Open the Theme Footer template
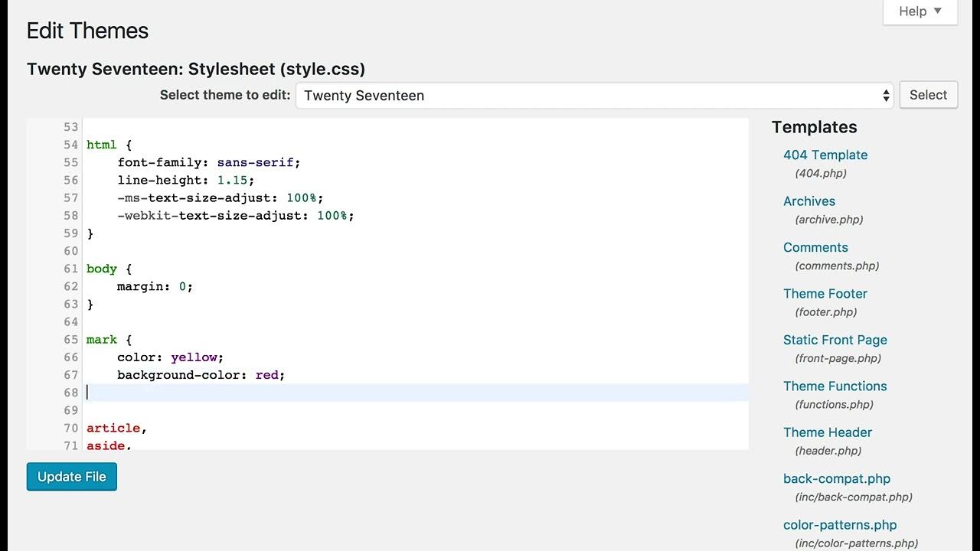The width and height of the screenshot is (980, 551). [x=825, y=294]
